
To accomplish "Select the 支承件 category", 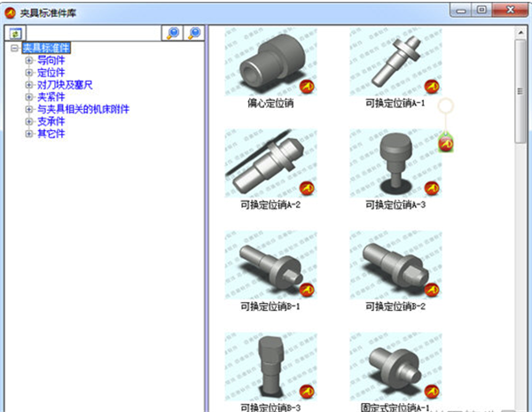I will pos(51,121).
